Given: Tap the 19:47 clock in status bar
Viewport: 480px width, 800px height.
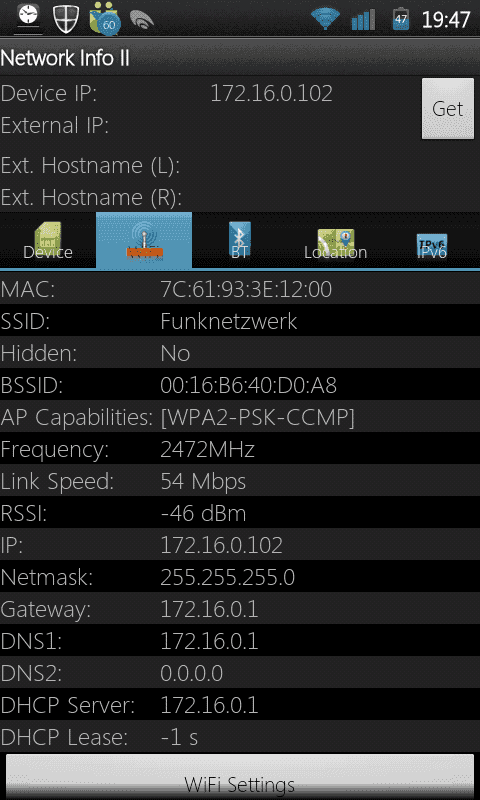Looking at the screenshot, I should tap(446, 20).
